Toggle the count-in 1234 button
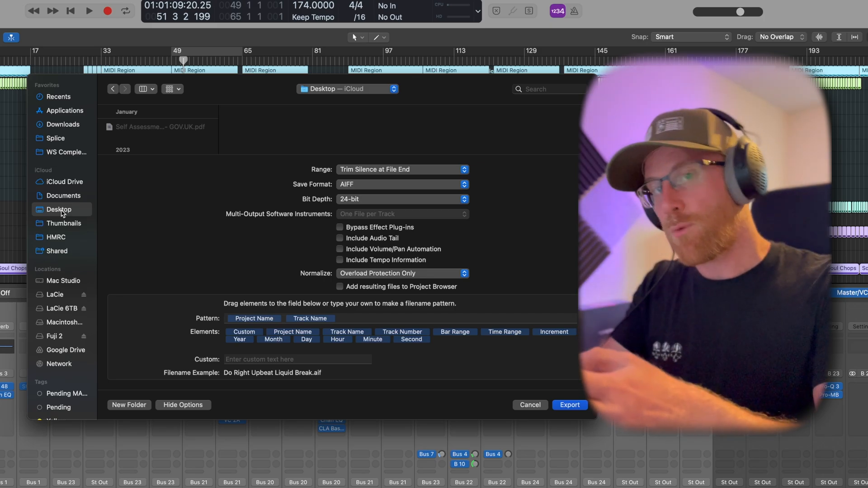Image resolution: width=868 pixels, height=488 pixels. pyautogui.click(x=557, y=11)
